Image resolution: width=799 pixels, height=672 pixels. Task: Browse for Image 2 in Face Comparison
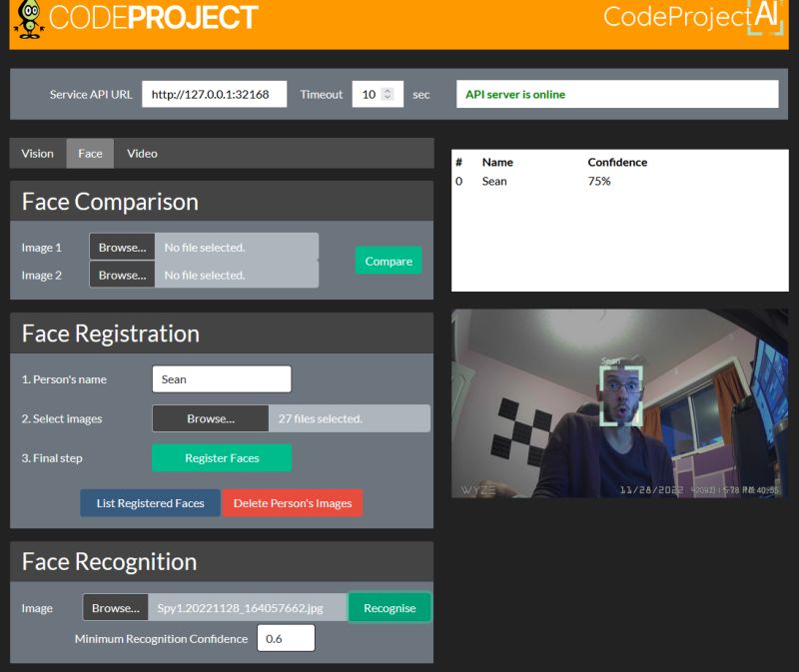121,275
